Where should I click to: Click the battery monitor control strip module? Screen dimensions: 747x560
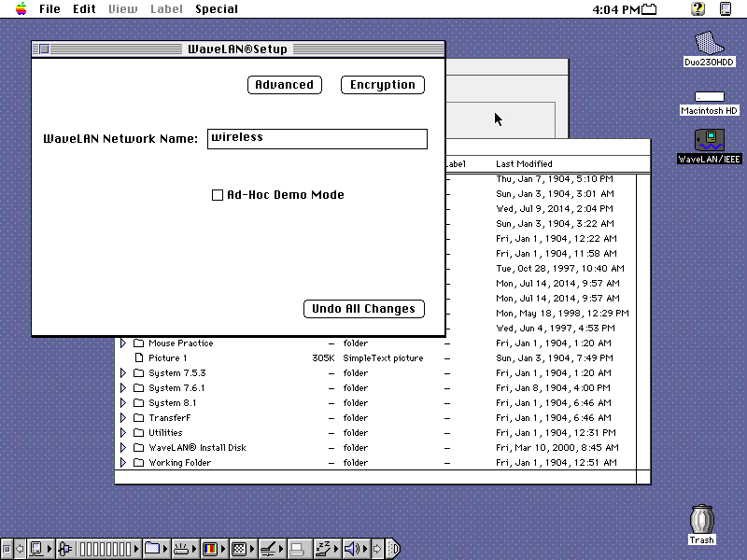coord(99,549)
